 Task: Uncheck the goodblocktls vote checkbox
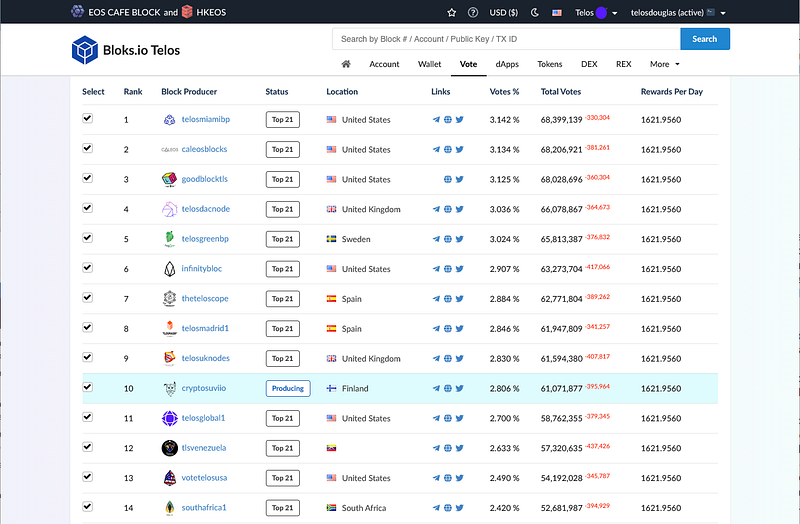(88, 178)
